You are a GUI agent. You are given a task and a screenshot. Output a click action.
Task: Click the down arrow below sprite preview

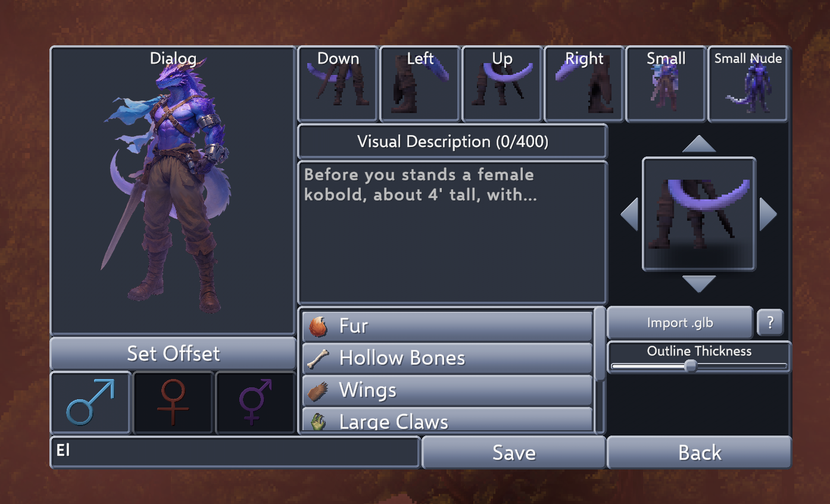[699, 284]
